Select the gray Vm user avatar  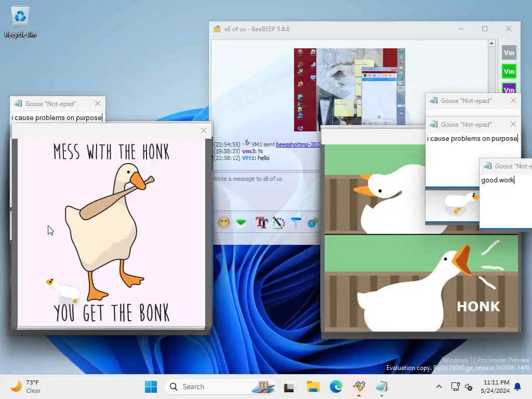tap(509, 53)
